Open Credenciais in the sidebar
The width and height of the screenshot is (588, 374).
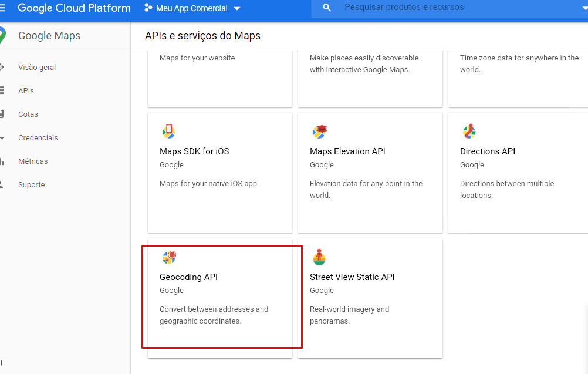pyautogui.click(x=38, y=137)
